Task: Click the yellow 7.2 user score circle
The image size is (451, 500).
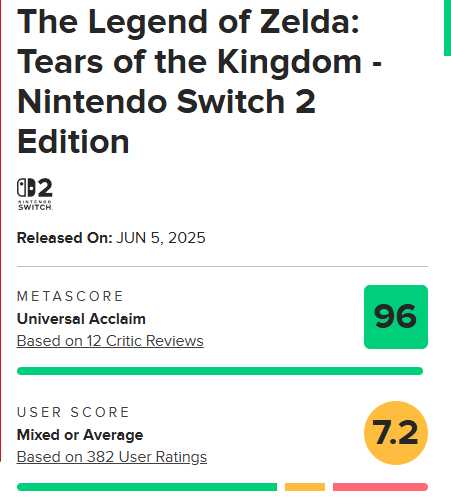Action: tap(396, 433)
